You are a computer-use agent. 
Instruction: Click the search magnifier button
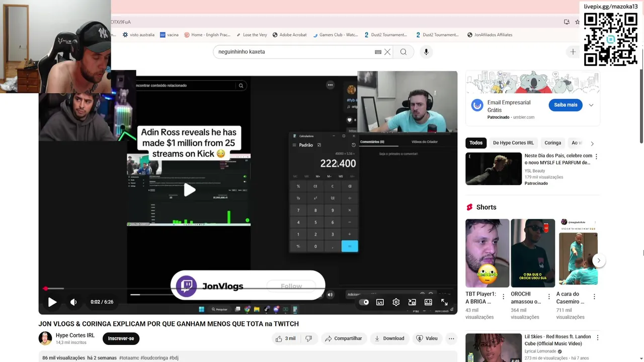[x=404, y=52]
